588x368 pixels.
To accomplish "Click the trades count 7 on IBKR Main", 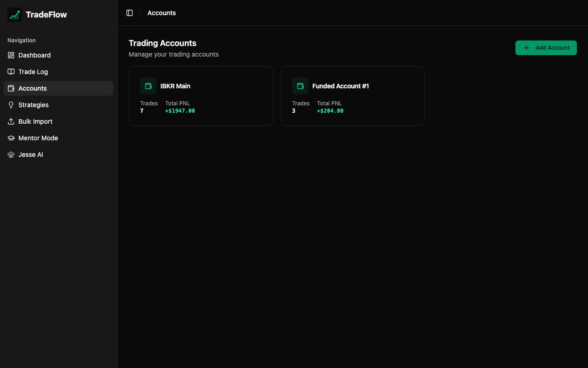I will 142,111.
